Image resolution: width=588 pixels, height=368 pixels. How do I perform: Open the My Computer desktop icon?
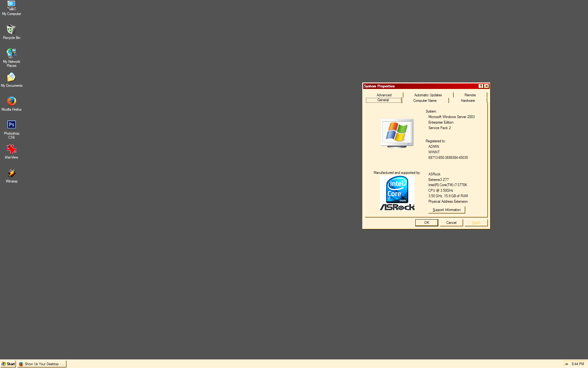11,8
